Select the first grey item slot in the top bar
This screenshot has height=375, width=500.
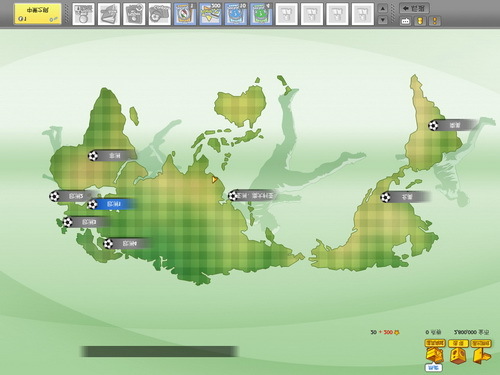[83, 14]
